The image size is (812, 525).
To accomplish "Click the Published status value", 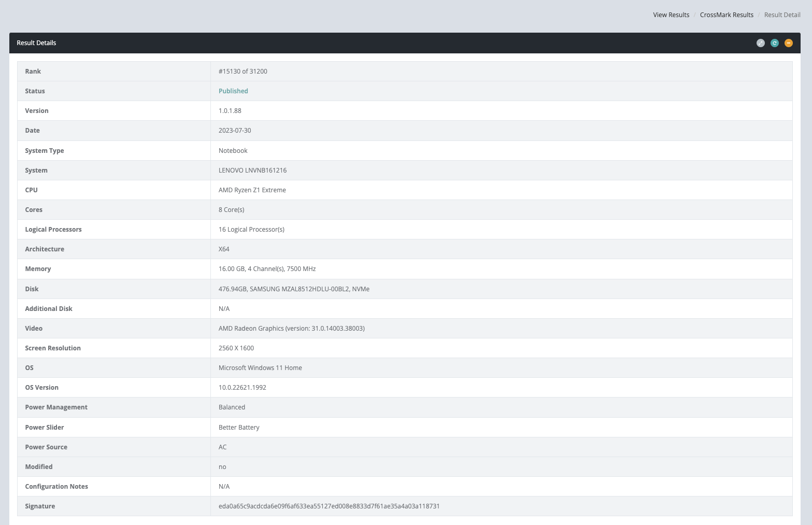I will [x=233, y=91].
